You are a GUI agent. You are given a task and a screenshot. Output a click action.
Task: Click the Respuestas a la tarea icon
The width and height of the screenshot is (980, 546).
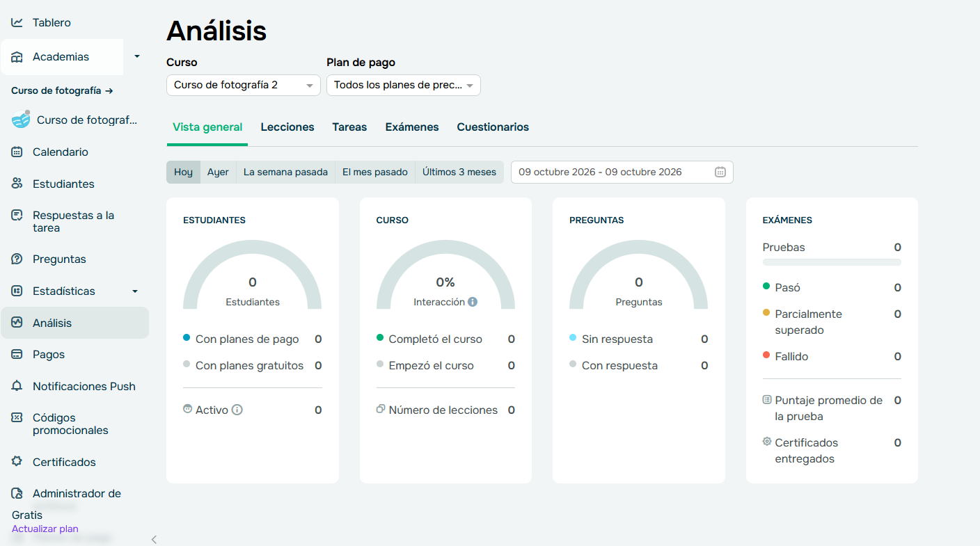click(x=17, y=216)
